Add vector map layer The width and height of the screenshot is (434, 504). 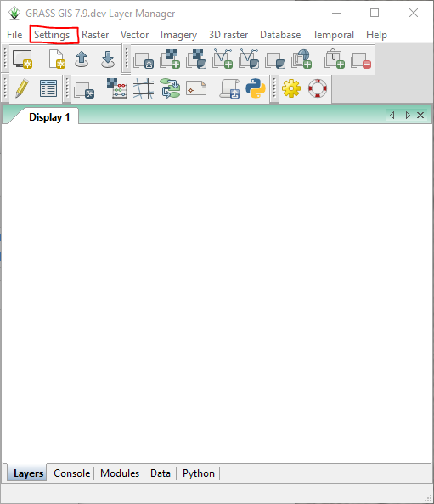point(223,59)
